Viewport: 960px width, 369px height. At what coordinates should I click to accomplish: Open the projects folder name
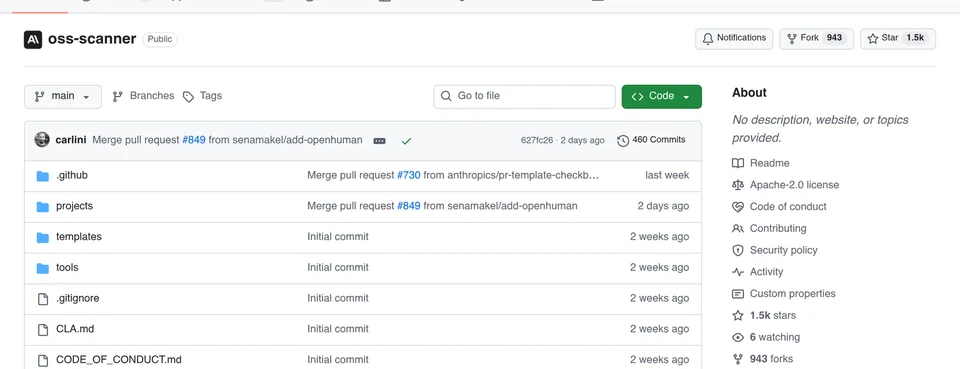pyautogui.click(x=75, y=206)
